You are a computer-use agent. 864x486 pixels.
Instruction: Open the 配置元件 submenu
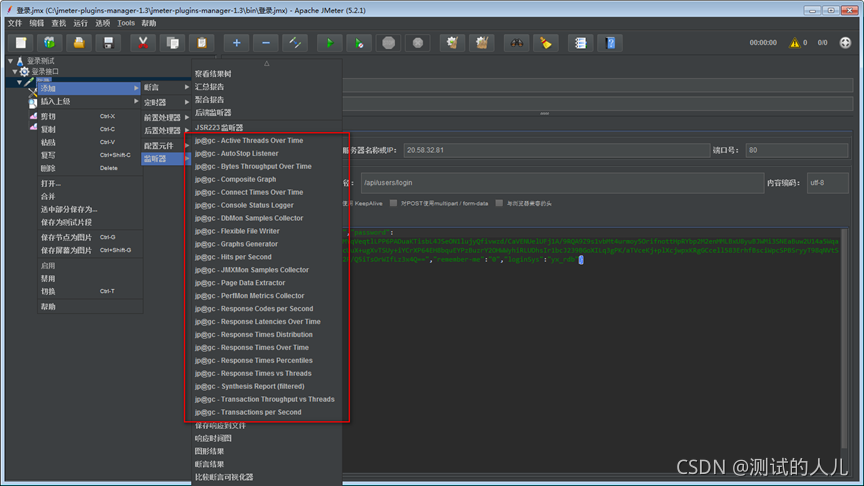(x=166, y=145)
